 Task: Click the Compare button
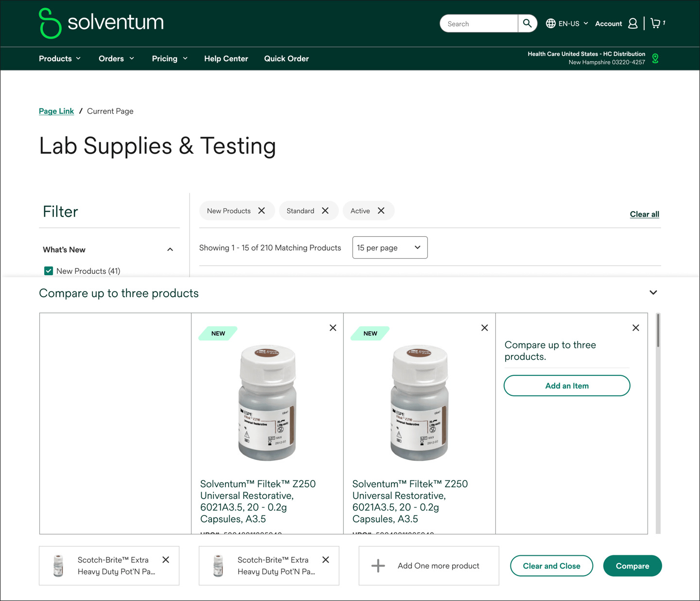[632, 566]
